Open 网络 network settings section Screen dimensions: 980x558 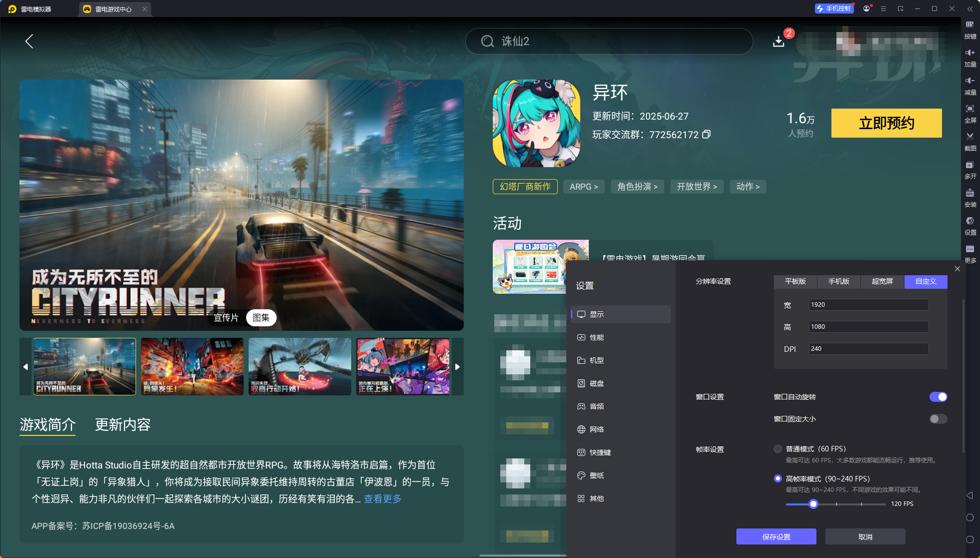[x=620, y=429]
